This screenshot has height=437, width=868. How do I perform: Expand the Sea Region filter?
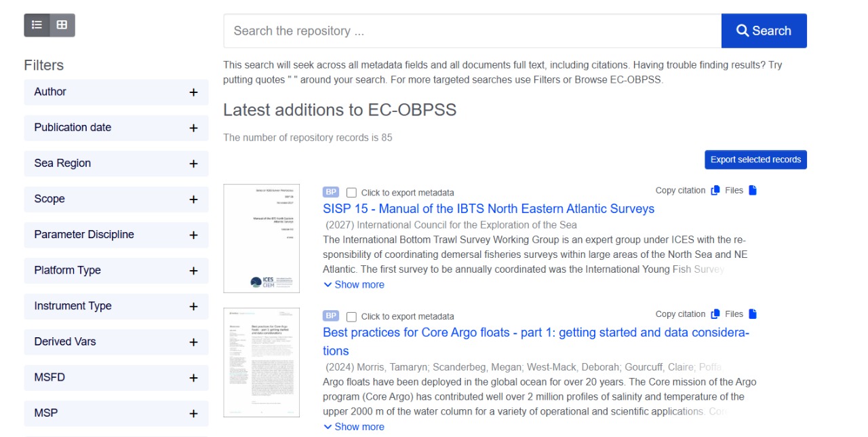click(193, 164)
